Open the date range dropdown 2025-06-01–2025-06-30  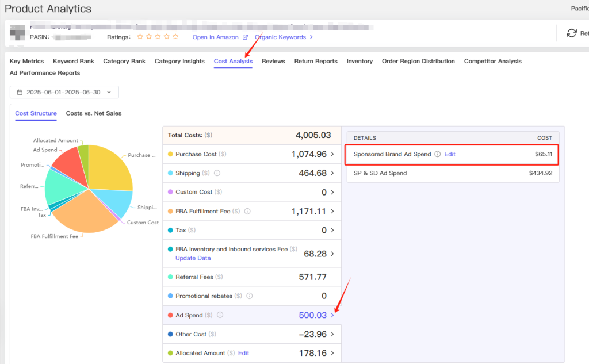64,92
